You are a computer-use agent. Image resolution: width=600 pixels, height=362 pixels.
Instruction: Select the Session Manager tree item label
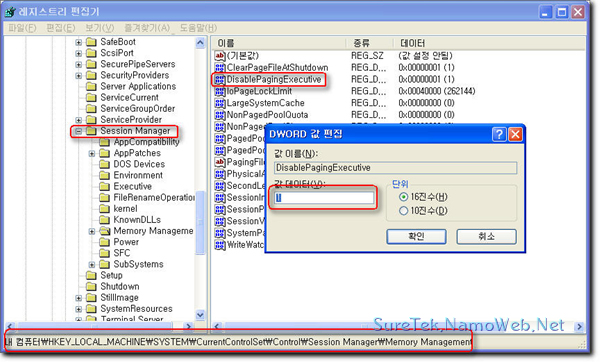click(135, 131)
